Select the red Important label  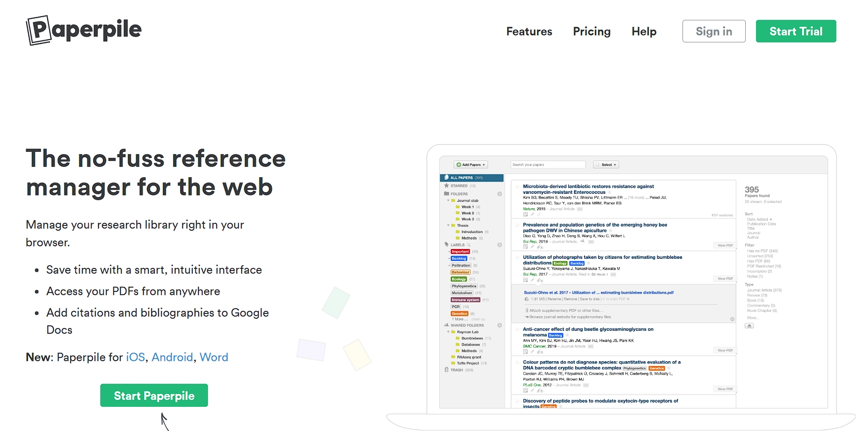pyautogui.click(x=460, y=252)
